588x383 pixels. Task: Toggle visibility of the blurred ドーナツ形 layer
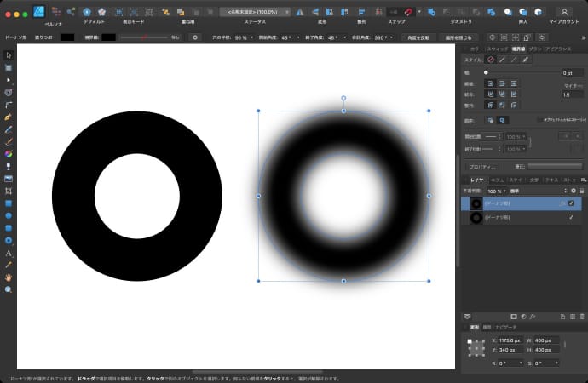point(571,203)
